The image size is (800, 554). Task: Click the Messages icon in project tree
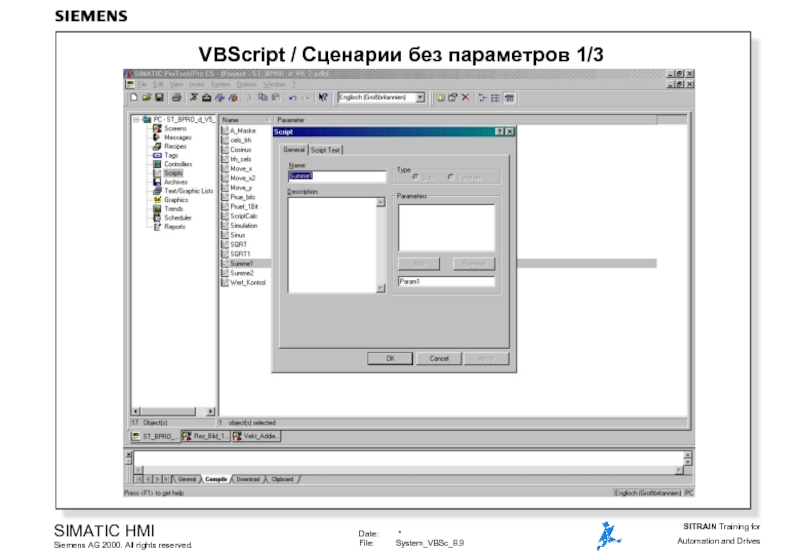coord(157,137)
